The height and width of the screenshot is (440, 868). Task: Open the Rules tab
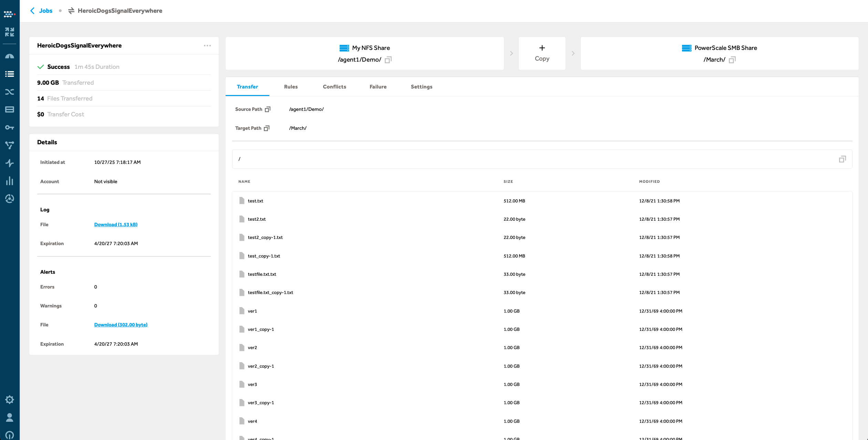(x=291, y=87)
